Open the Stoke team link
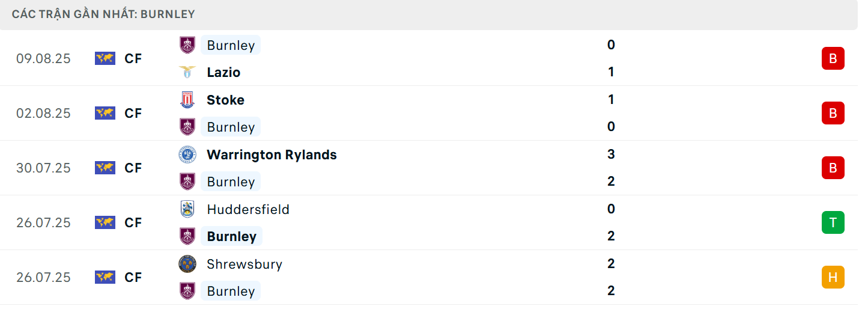 225,100
